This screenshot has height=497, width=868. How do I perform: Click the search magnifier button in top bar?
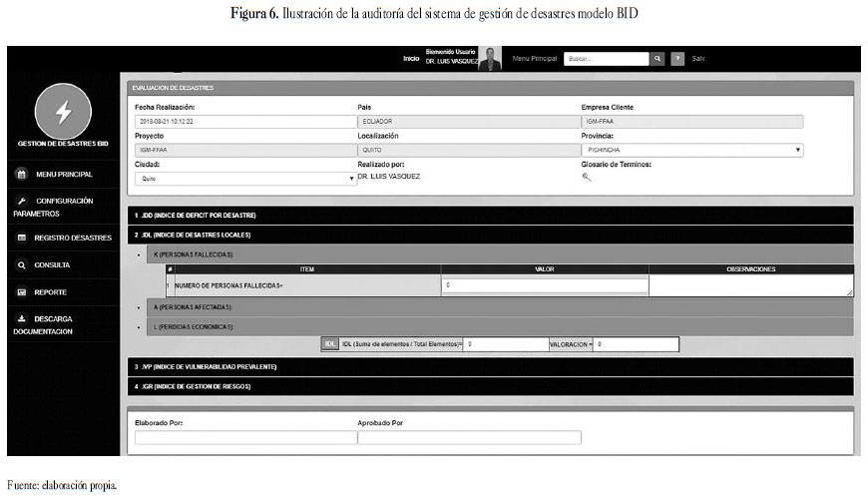click(657, 59)
